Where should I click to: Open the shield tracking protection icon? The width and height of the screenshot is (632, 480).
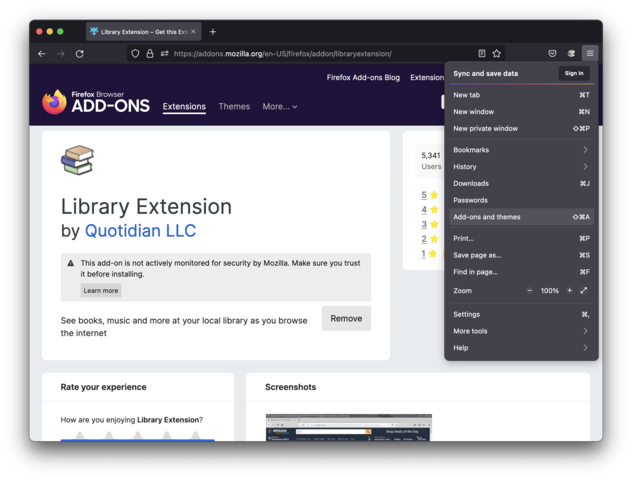(x=135, y=54)
